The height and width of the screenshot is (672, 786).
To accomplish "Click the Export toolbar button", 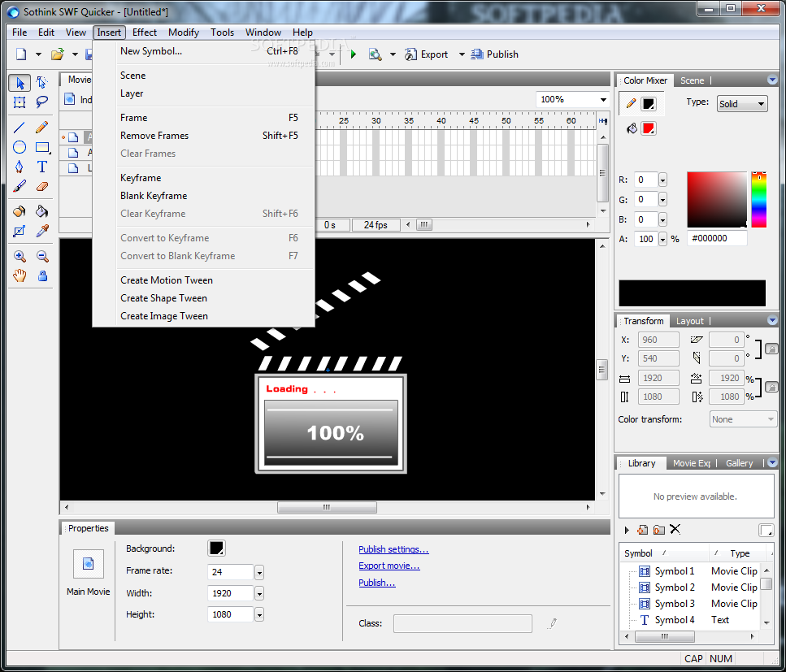I will (x=427, y=54).
